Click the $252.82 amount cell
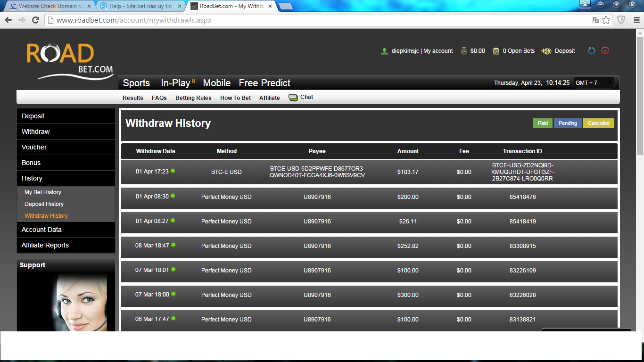This screenshot has height=362, width=644. pyautogui.click(x=408, y=246)
